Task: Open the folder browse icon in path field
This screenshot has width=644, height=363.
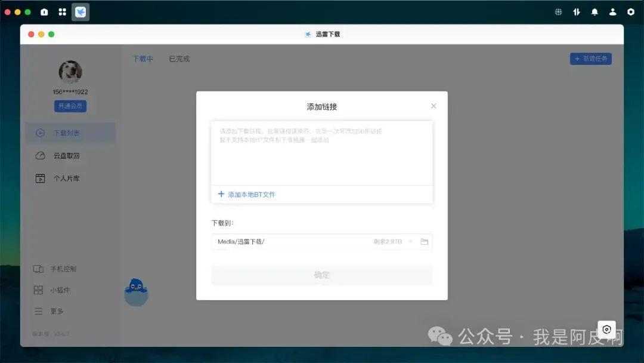Action: (x=425, y=242)
